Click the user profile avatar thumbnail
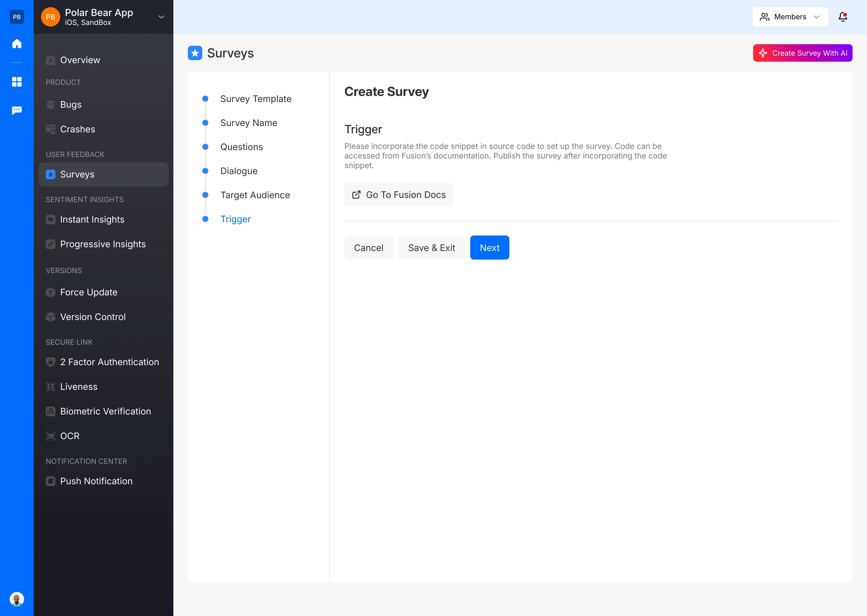867x616 pixels. point(17,599)
